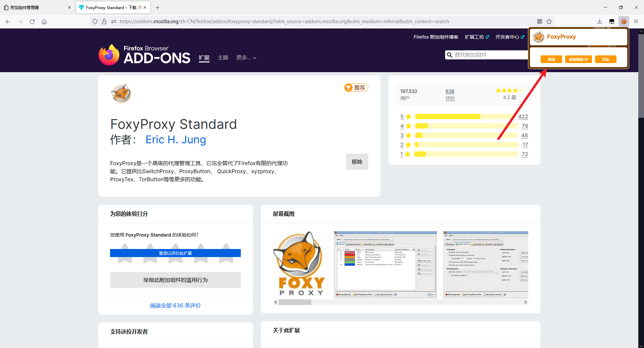Click the 移除 (Remove) button
Viewport: 644px width, 348px height.
point(357,162)
